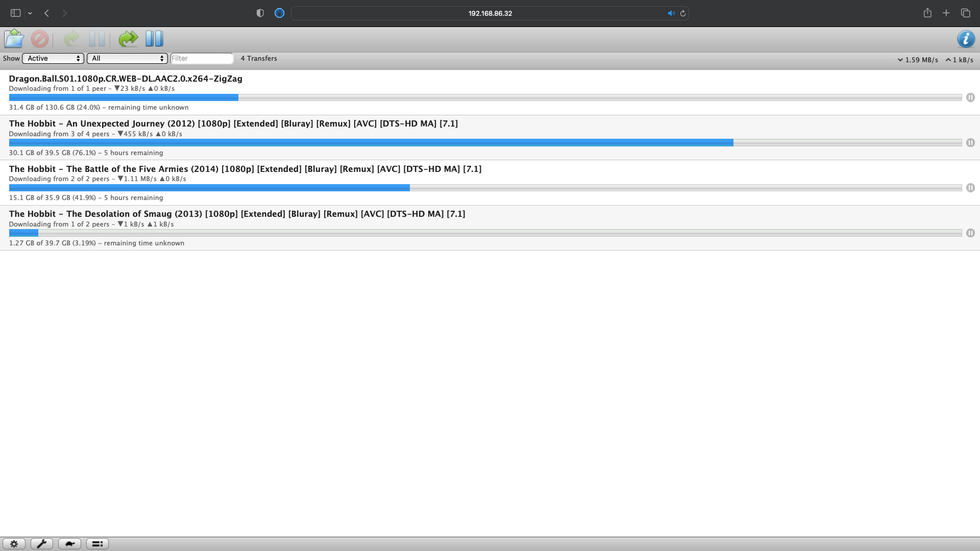Select The Desolation of Smaug title
Screen dimensions: 980x551
point(237,214)
